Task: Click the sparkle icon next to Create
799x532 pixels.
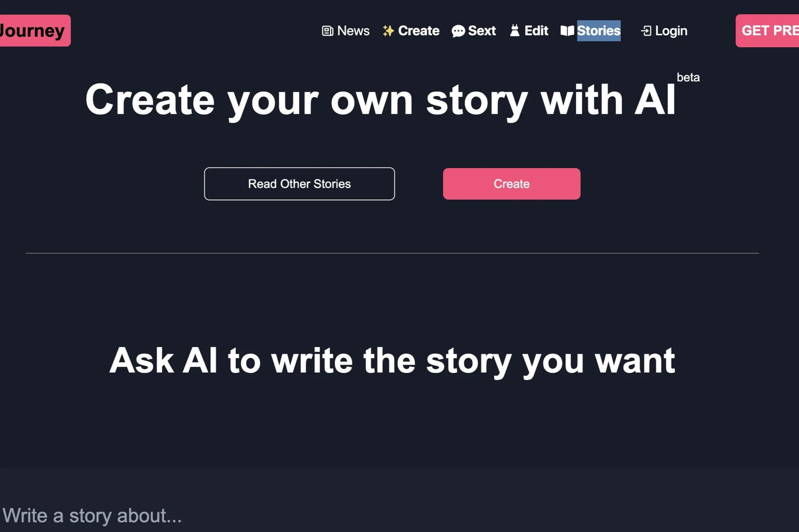Action: (x=388, y=31)
